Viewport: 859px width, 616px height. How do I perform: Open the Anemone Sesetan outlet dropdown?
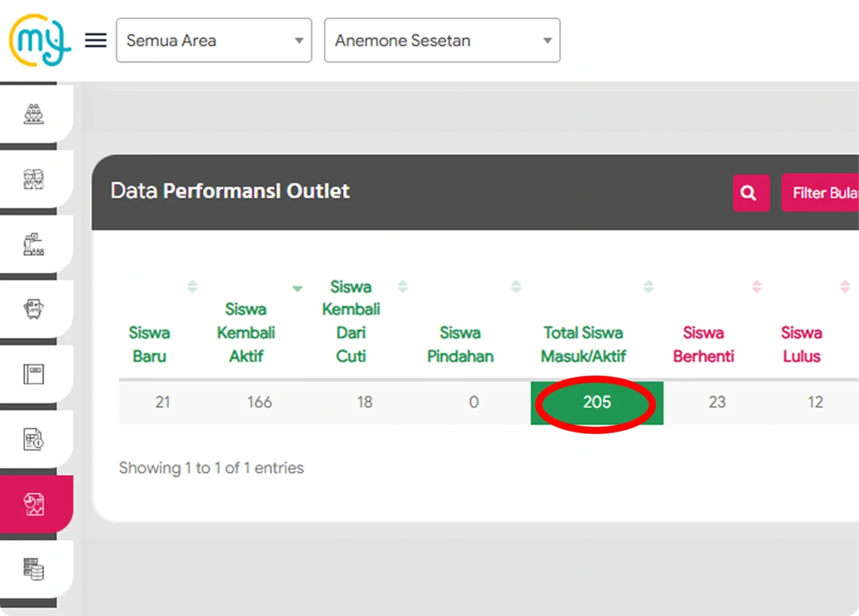(x=441, y=40)
